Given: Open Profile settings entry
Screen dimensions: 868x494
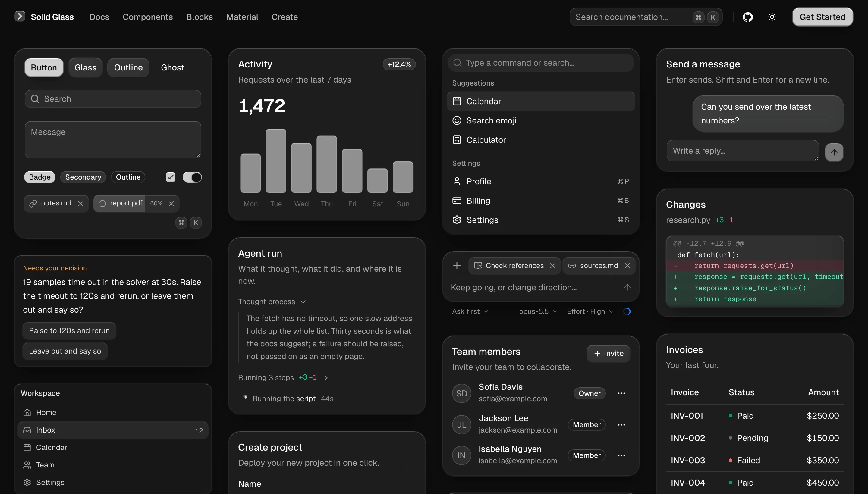Looking at the screenshot, I should [x=541, y=181].
